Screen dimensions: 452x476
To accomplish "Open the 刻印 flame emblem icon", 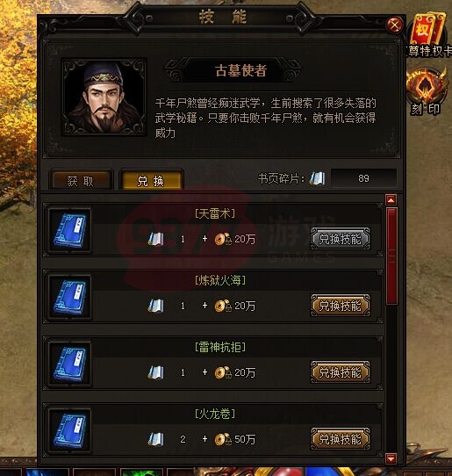I will coord(427,86).
